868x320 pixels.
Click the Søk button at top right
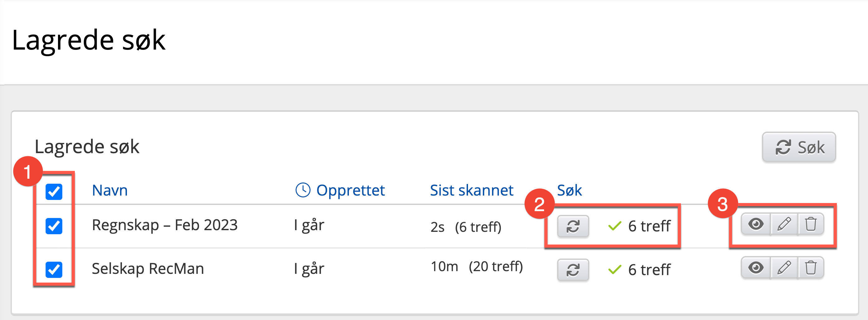(799, 147)
